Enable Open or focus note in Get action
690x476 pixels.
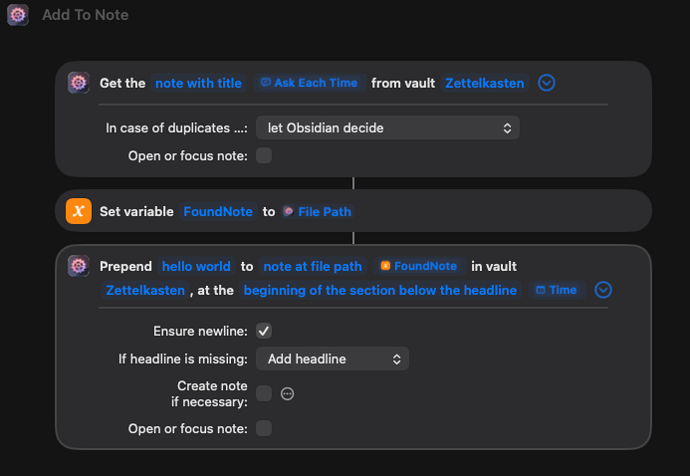click(264, 155)
